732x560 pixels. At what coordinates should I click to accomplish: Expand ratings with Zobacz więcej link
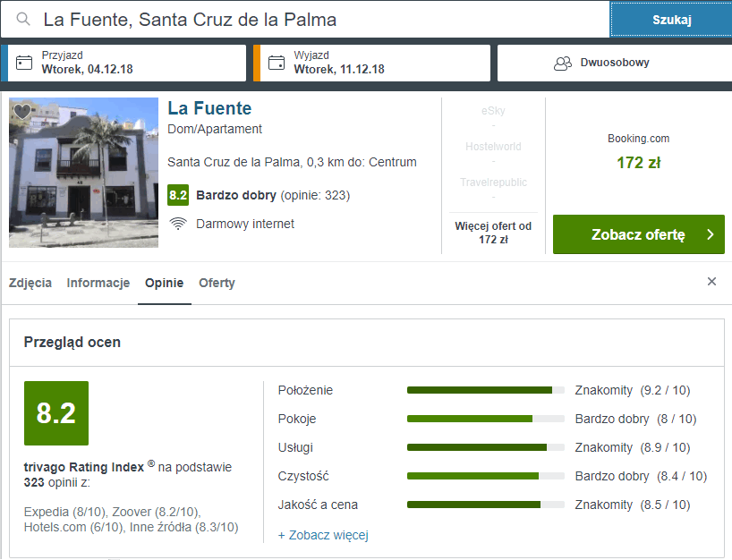point(323,535)
